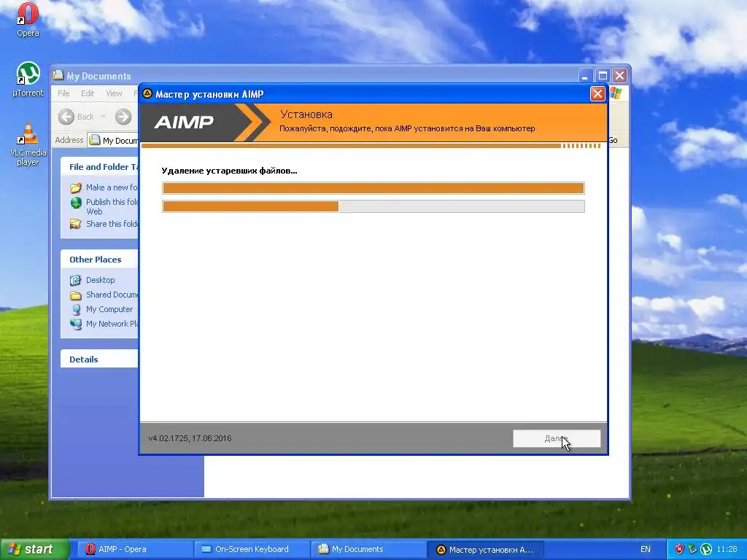Open Edit menu in My Documents window

pyautogui.click(x=88, y=93)
